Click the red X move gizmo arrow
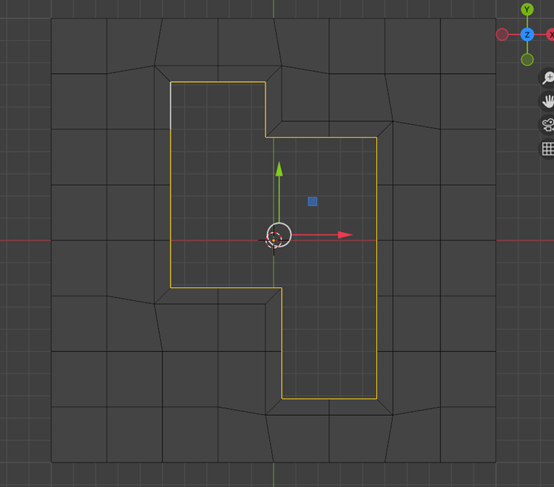 (x=345, y=235)
